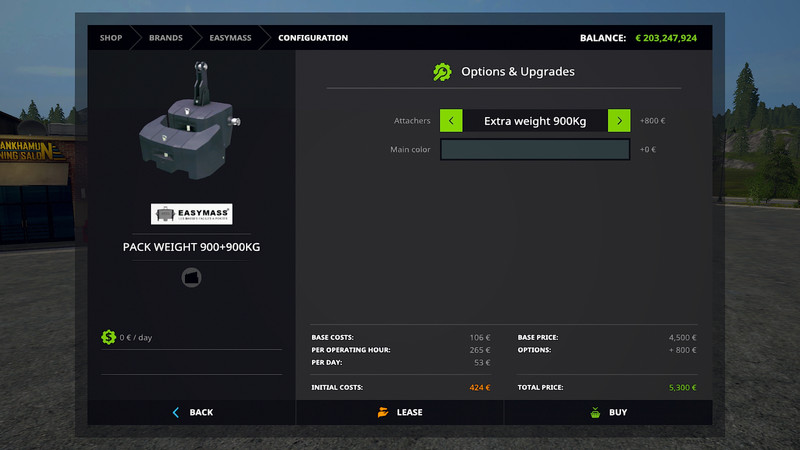The height and width of the screenshot is (450, 800).
Task: Click the PACK WEIGHT 900+900KG title
Action: pyautogui.click(x=191, y=247)
